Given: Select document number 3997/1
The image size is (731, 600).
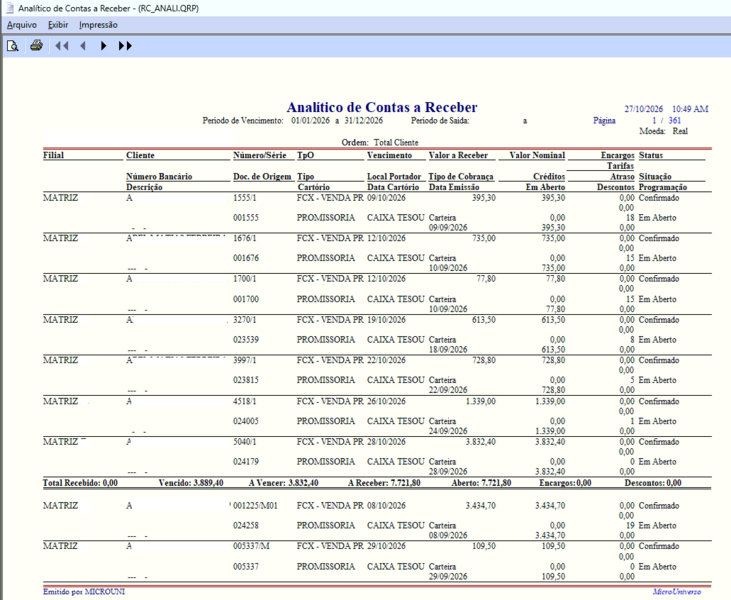Looking at the screenshot, I should 245,360.
